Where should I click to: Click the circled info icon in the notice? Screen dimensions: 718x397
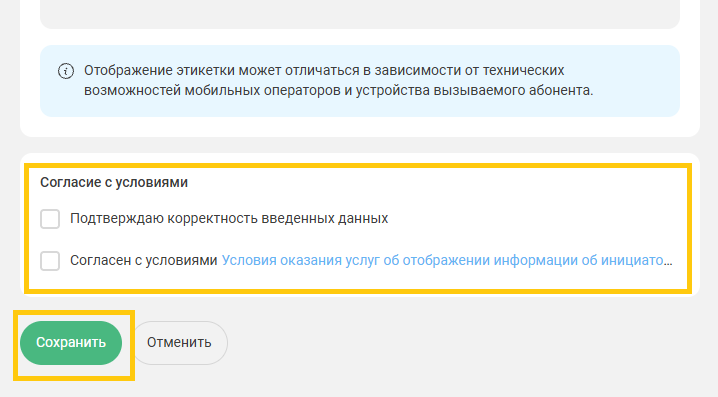click(66, 71)
